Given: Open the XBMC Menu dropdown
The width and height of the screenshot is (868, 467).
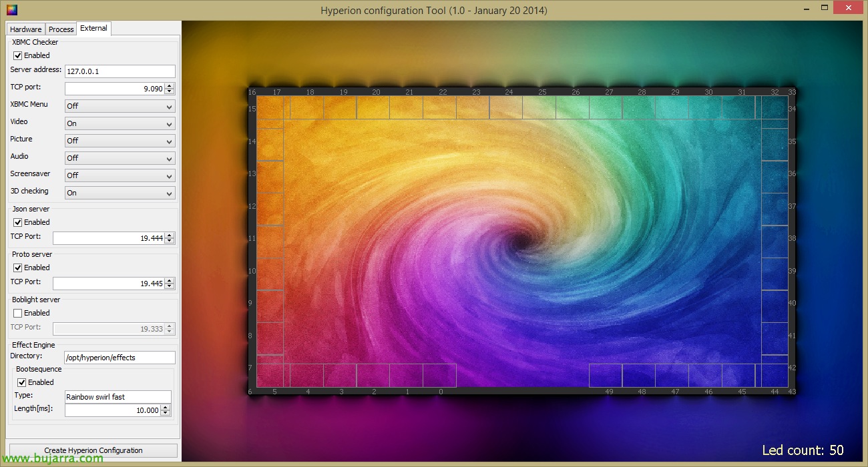Looking at the screenshot, I should (120, 106).
